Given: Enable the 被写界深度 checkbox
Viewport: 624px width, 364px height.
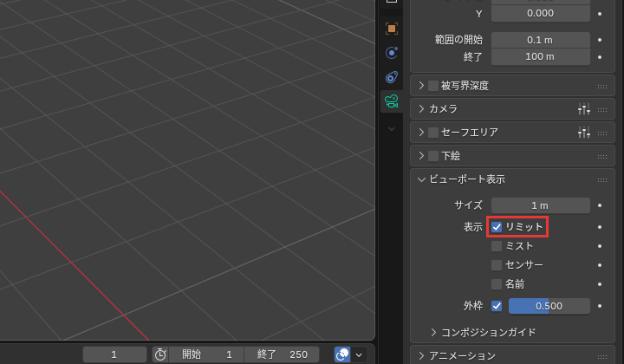Looking at the screenshot, I should pos(433,86).
